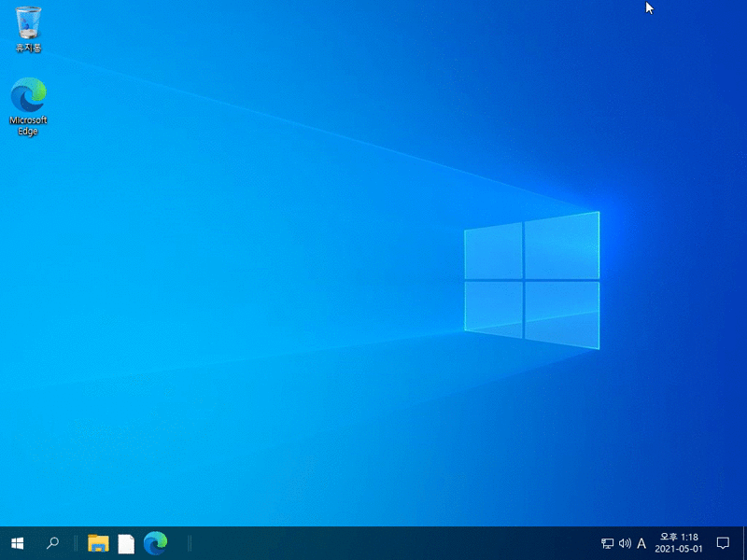The width and height of the screenshot is (747, 560).
Task: Open the blank document icon in taskbar
Action: click(x=126, y=543)
